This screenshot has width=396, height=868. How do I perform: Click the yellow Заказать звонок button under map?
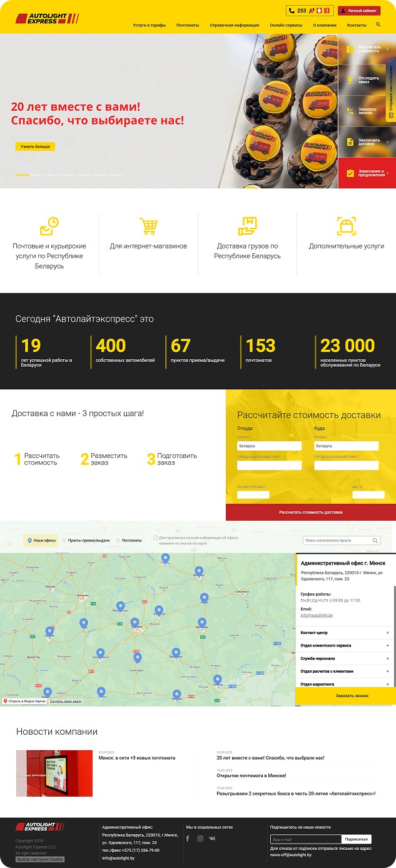click(x=345, y=696)
